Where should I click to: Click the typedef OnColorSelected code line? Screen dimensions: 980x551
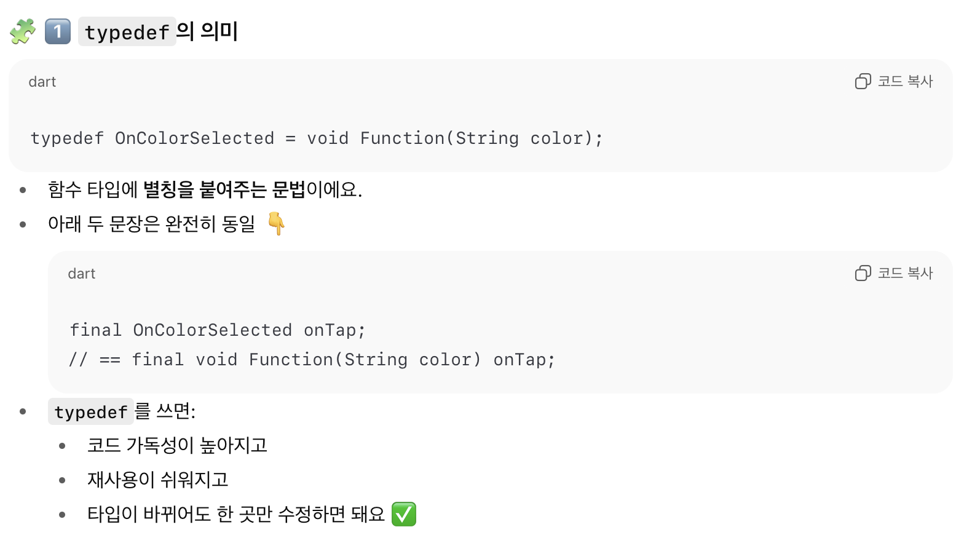[x=317, y=138]
